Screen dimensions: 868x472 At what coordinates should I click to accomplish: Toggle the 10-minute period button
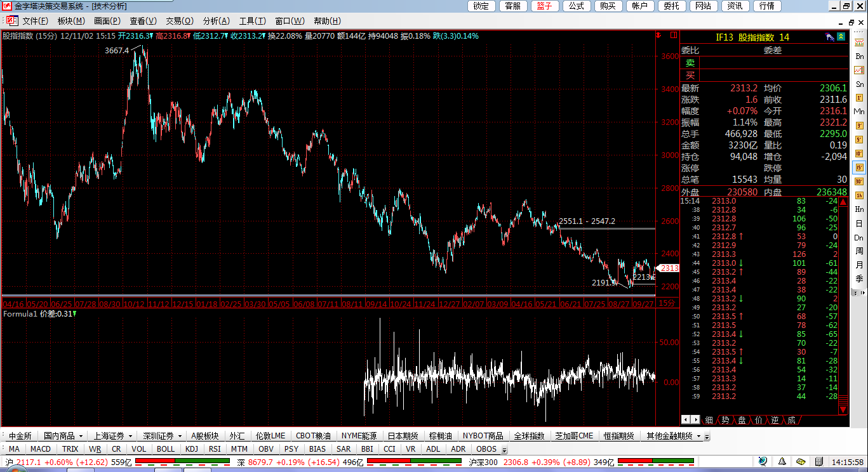tap(859, 154)
